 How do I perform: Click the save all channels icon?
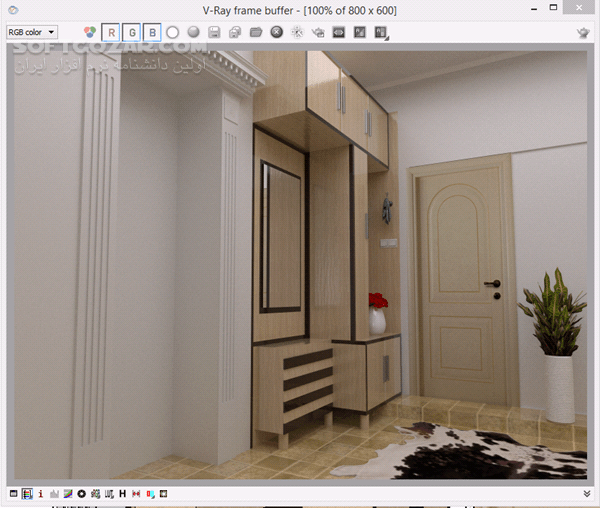click(235, 32)
